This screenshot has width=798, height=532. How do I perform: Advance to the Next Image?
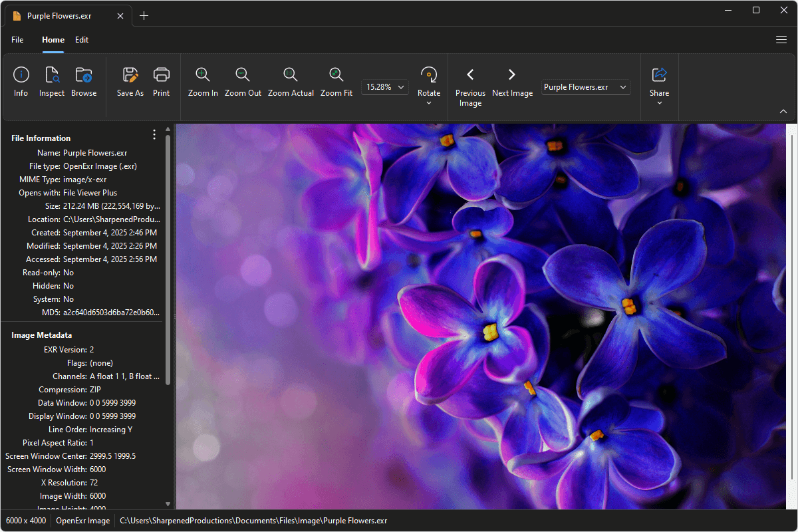point(512,75)
